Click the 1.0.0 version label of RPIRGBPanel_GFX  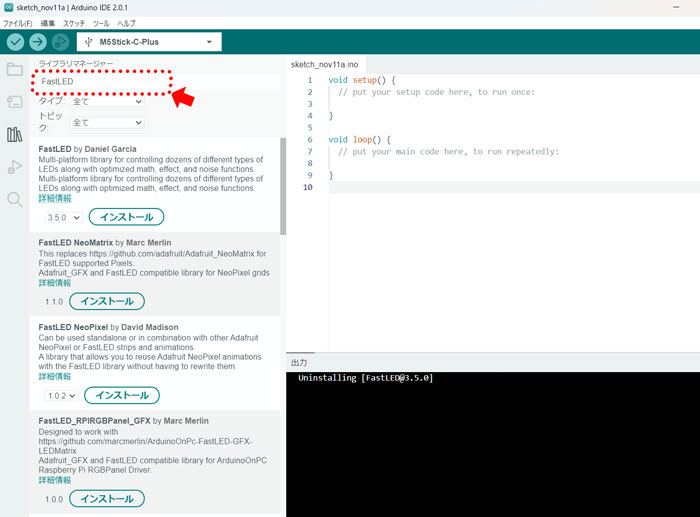[54, 499]
